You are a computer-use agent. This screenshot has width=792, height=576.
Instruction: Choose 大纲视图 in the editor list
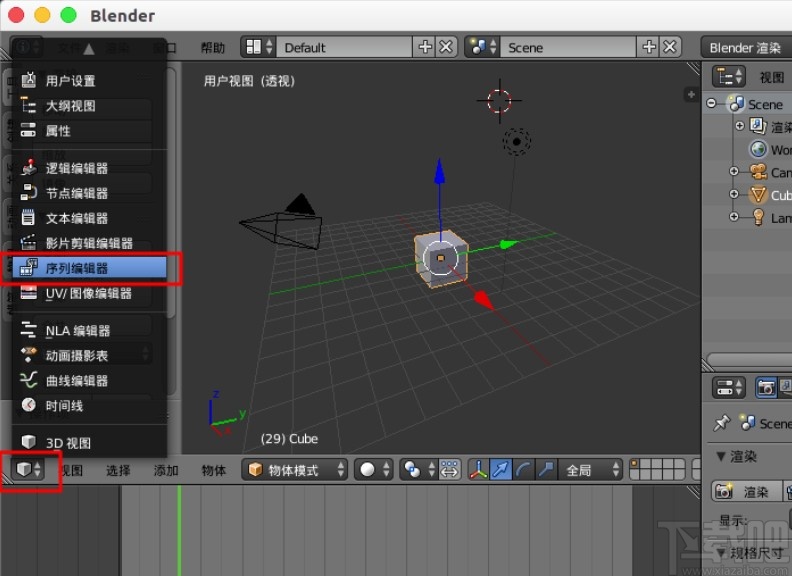coord(89,106)
